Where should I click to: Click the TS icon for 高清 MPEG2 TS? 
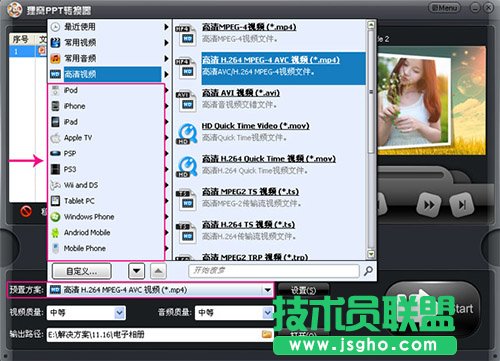[186, 200]
